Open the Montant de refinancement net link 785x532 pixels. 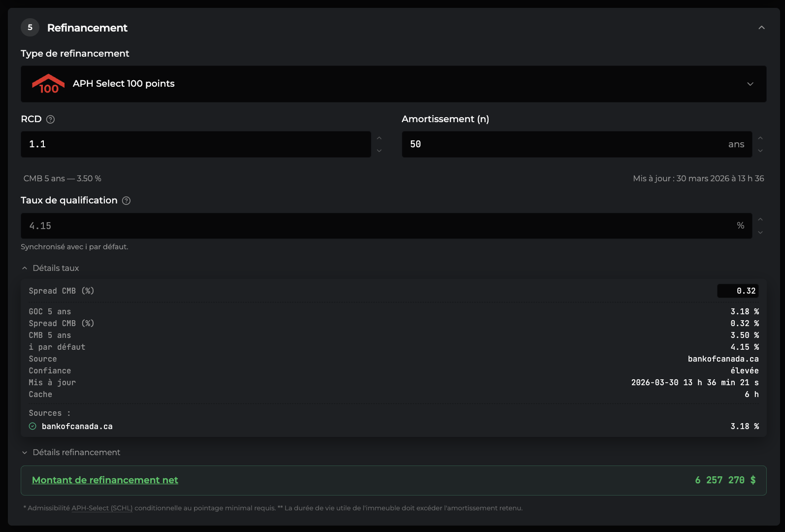pos(105,480)
